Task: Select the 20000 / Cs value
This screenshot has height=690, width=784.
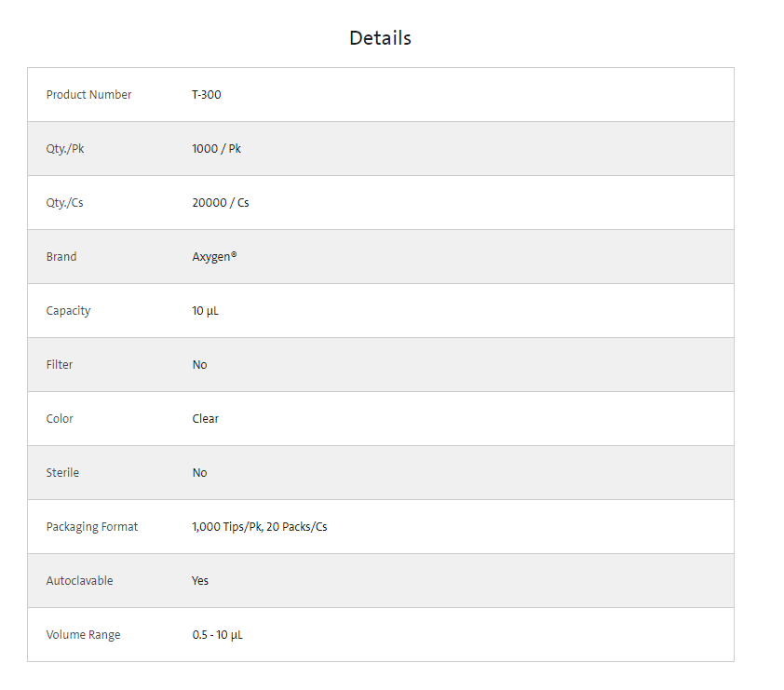Action: (x=221, y=203)
